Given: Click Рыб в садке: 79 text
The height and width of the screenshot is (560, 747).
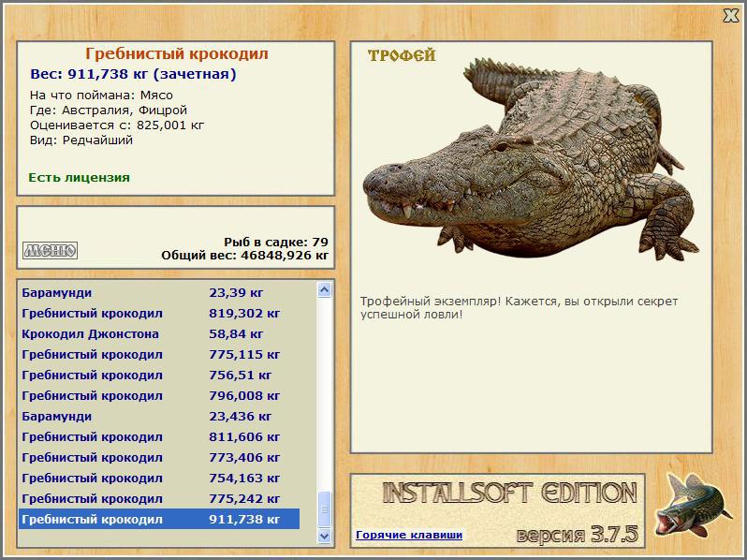Looking at the screenshot, I should click(276, 242).
